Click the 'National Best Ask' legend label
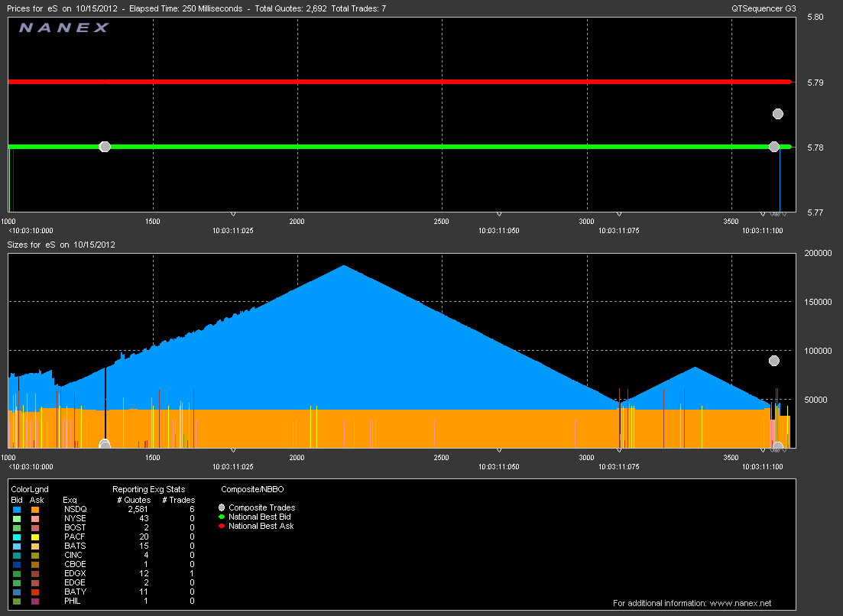843x616 pixels. point(261,527)
